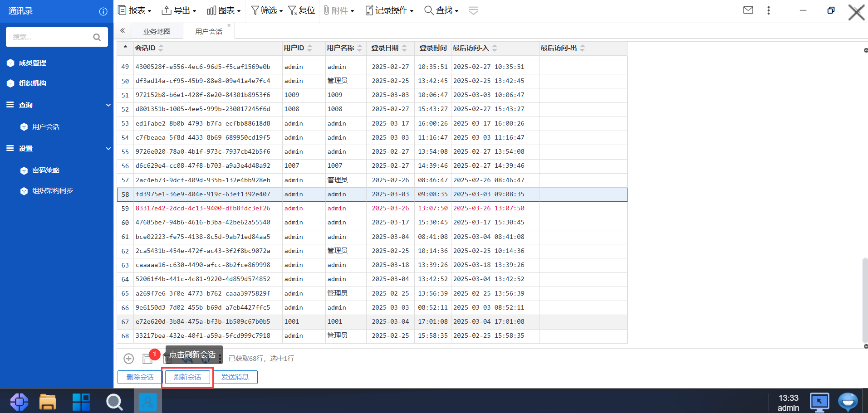Screen dimensions: 868x413
Task: Open the file manager in taskbar
Action: 48,402
